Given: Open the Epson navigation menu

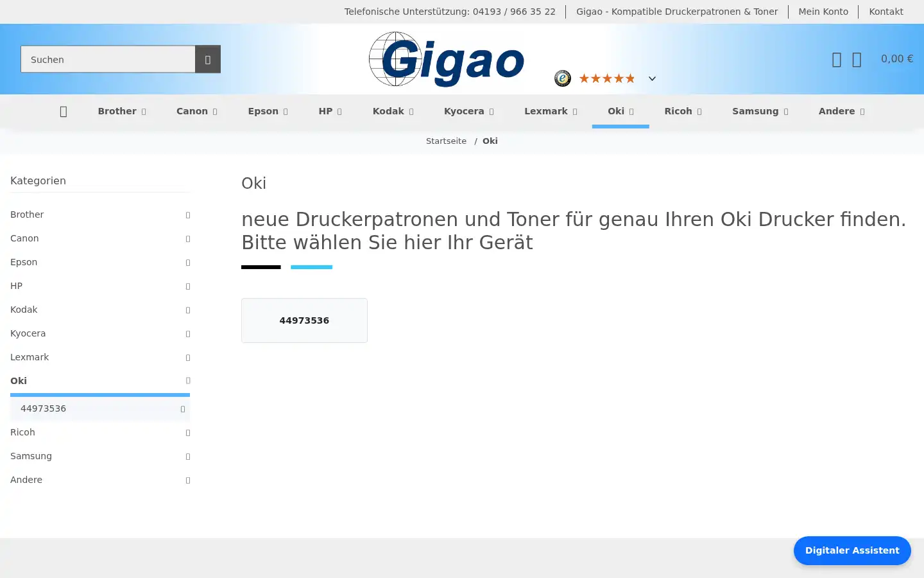Looking at the screenshot, I should pyautogui.click(x=268, y=111).
